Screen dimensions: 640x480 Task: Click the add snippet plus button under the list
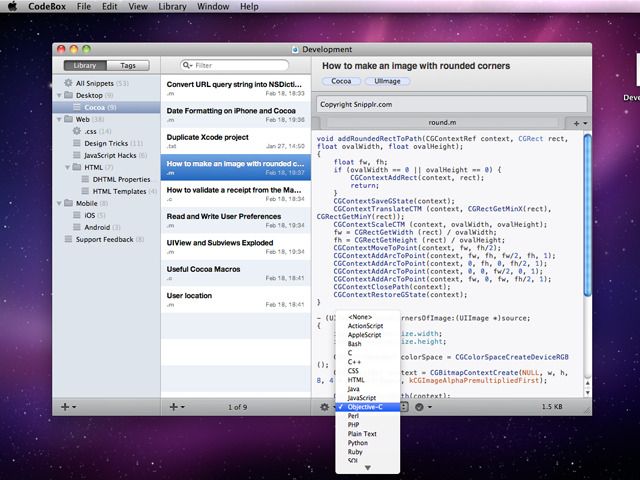pyautogui.click(x=173, y=407)
